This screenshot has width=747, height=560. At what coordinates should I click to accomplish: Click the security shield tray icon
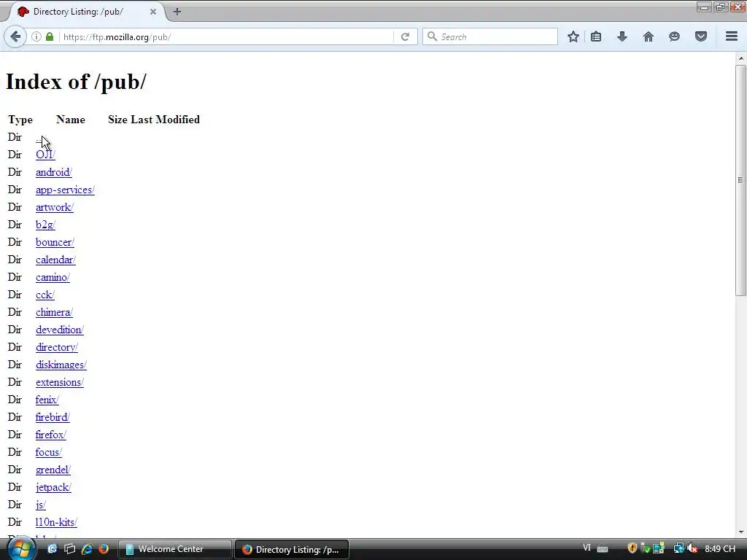632,548
